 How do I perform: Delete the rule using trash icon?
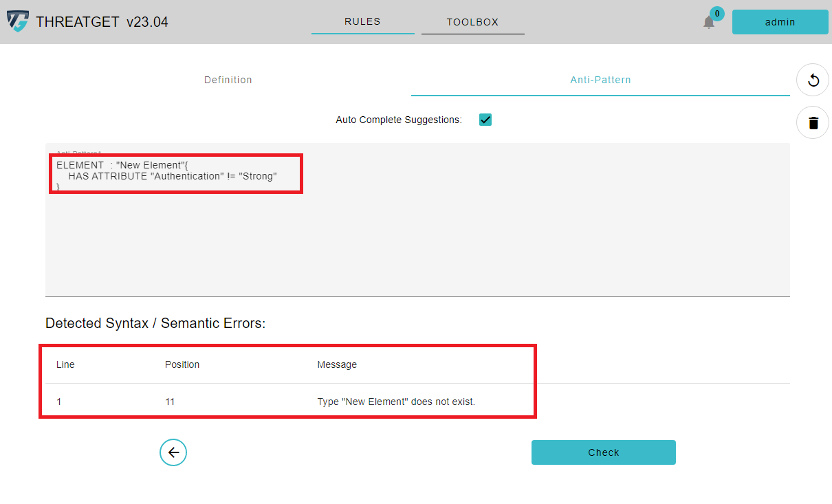pyautogui.click(x=813, y=123)
